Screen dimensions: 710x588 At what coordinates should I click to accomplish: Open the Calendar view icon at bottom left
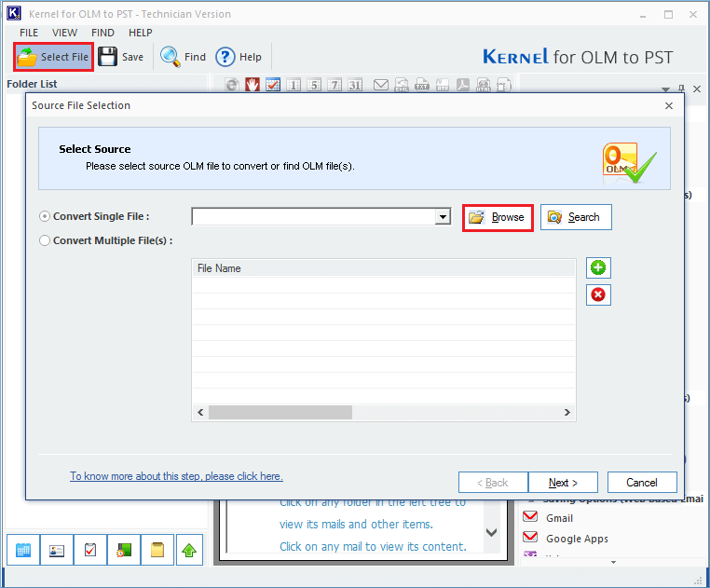pos(23,550)
